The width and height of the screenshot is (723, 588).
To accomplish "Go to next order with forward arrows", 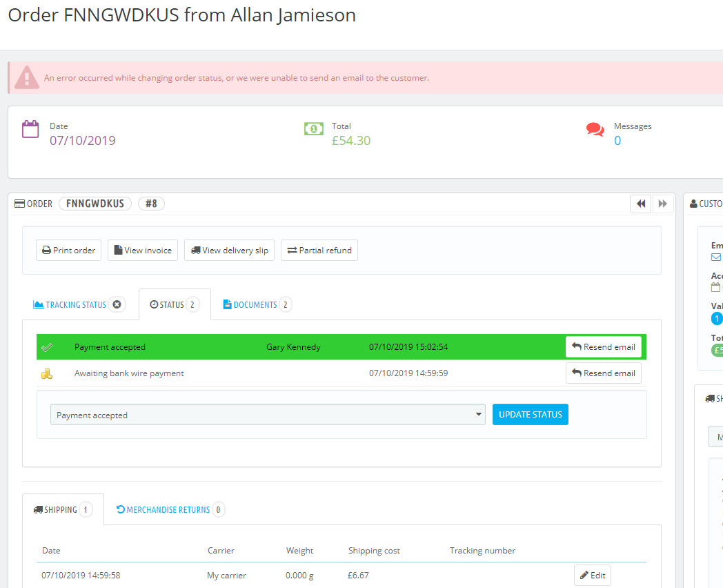I will point(662,204).
